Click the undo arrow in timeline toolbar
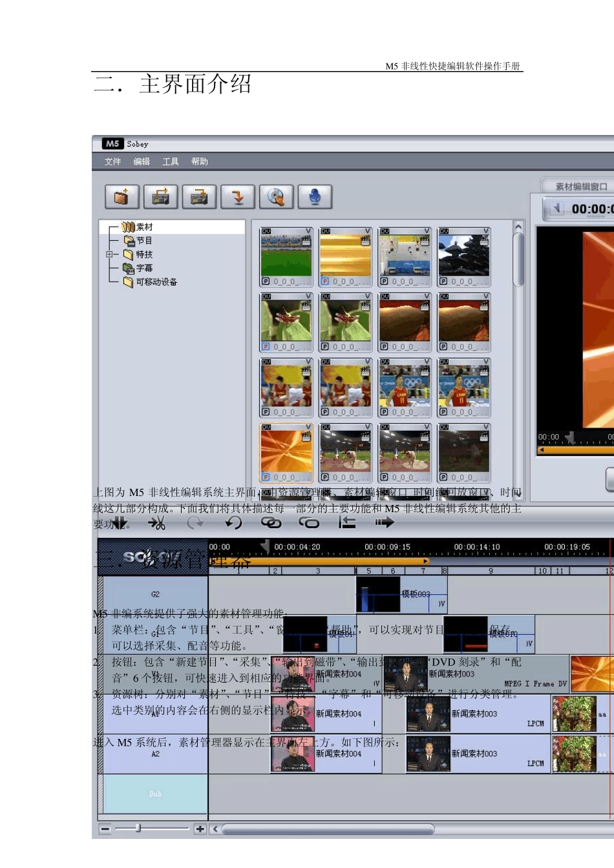 click(233, 522)
